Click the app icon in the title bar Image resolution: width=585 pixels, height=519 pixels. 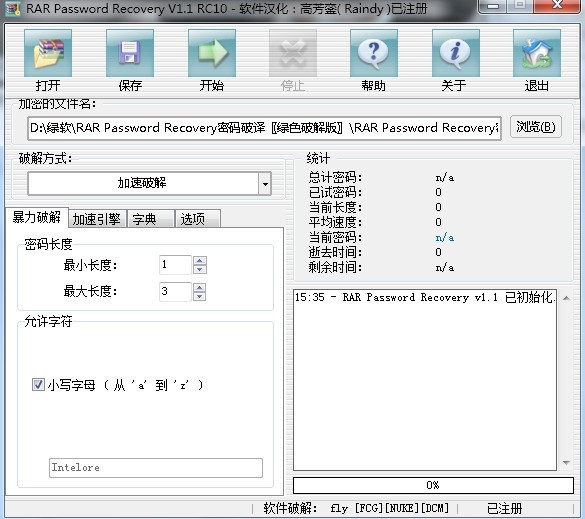coord(13,9)
